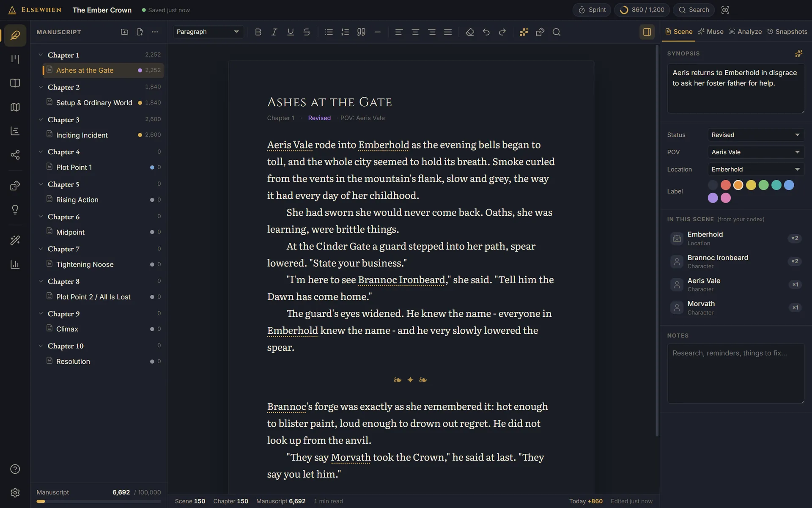
Task: Toggle the right inspector panel
Action: [647, 32]
